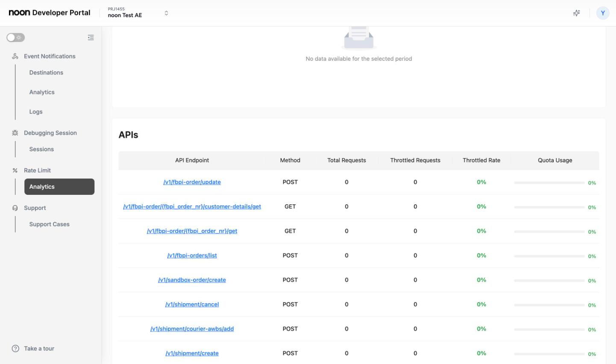This screenshot has height=364, width=616.
Task: Click the APIs section heading
Action: click(128, 135)
